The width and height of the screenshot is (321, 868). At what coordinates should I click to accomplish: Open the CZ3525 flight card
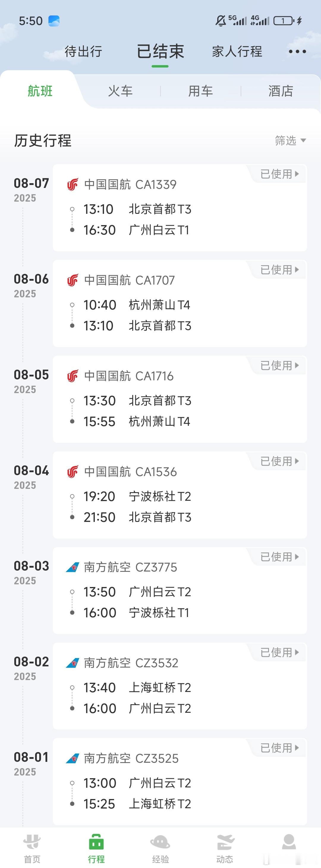(x=180, y=781)
